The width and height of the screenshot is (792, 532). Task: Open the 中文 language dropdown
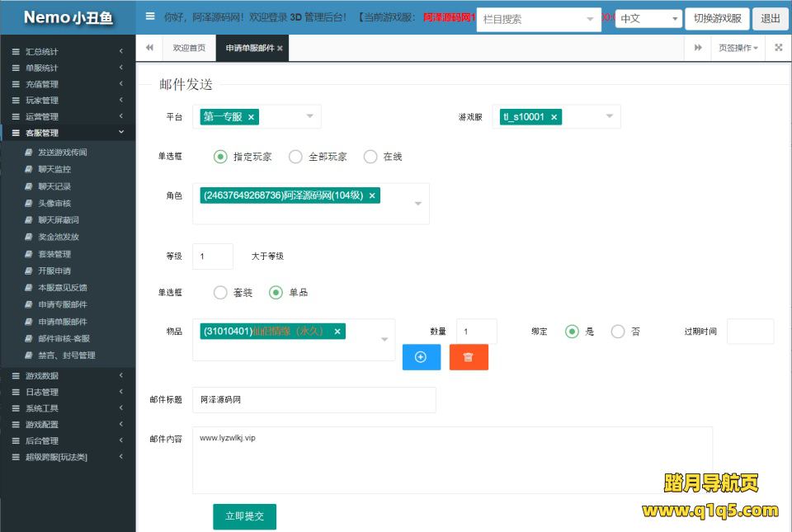(x=648, y=18)
